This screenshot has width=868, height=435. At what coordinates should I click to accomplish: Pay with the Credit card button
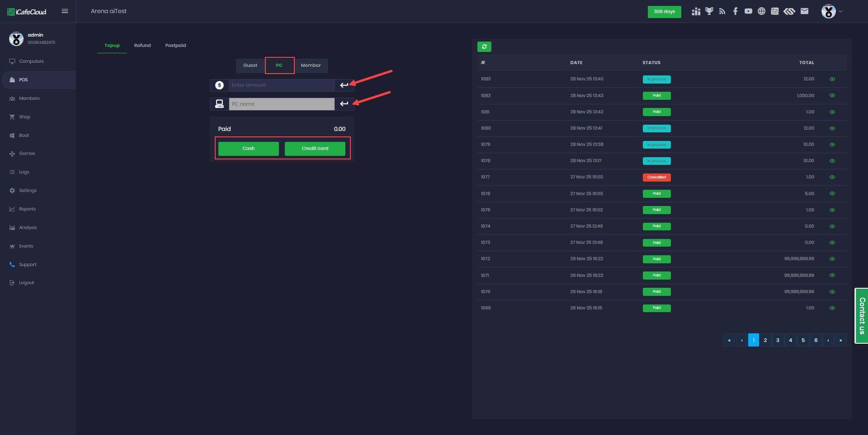click(315, 149)
